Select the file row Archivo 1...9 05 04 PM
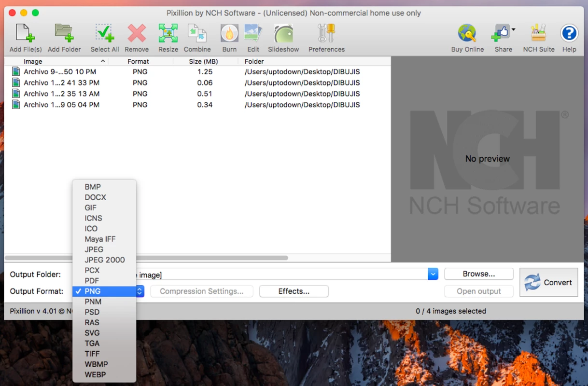 pos(197,105)
